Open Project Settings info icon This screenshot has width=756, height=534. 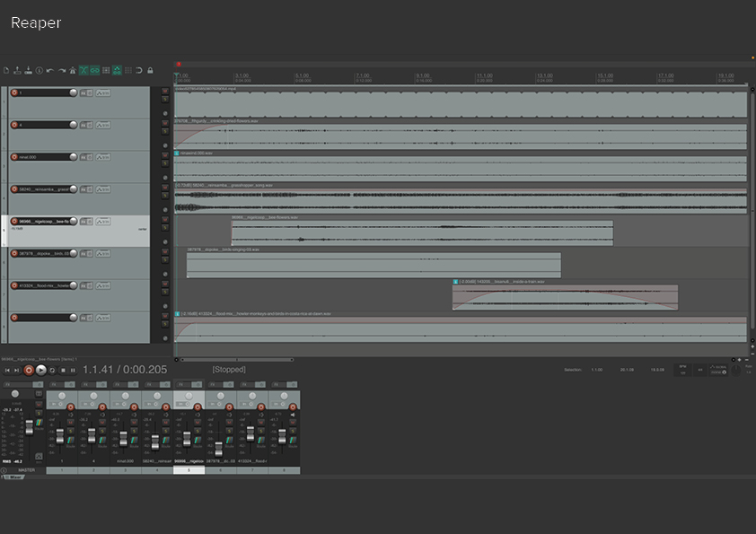tap(40, 70)
